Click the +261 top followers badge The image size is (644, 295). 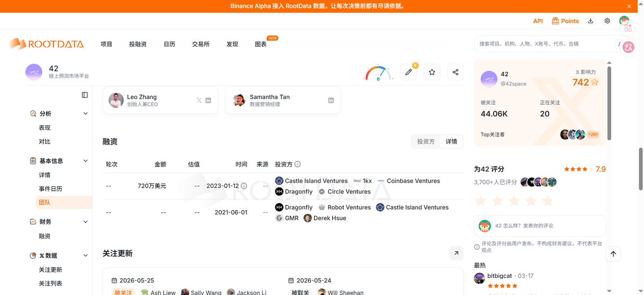592,134
